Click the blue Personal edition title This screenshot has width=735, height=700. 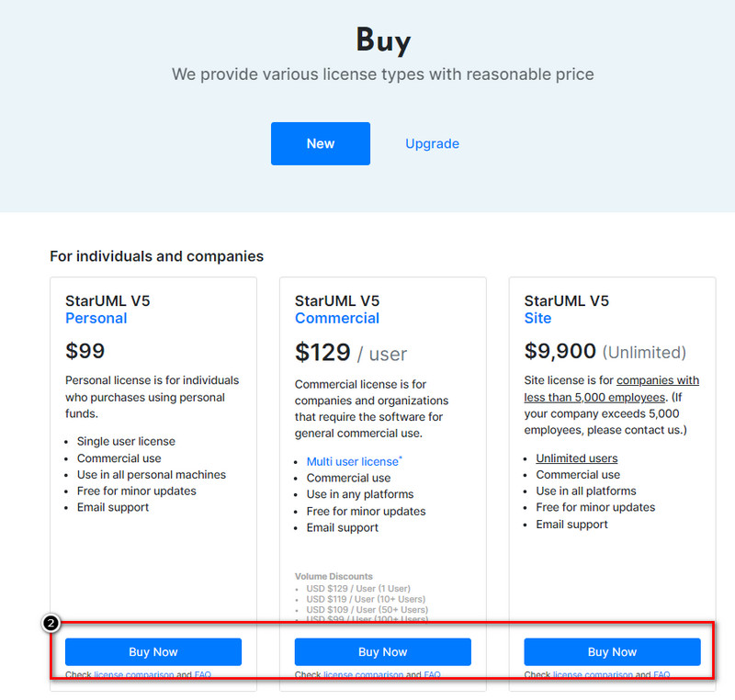pos(96,318)
